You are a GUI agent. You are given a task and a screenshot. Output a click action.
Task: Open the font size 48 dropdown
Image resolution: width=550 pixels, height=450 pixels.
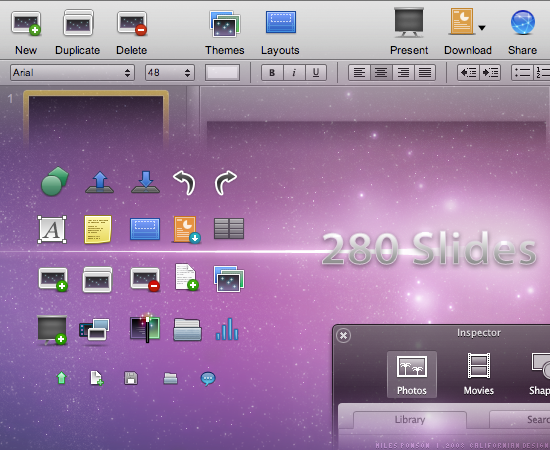170,73
